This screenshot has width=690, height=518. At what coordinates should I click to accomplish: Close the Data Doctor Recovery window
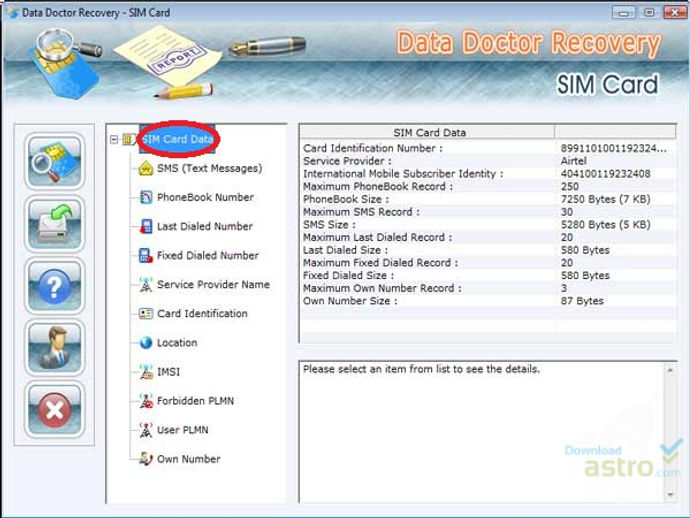pos(675,12)
